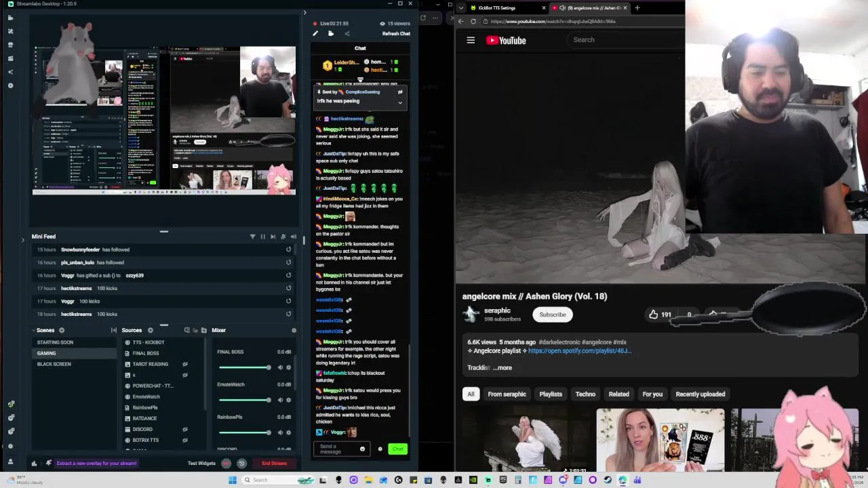Replay the Snowbunnyfeeder follow alert
This screenshot has width=868, height=488.
[288, 249]
